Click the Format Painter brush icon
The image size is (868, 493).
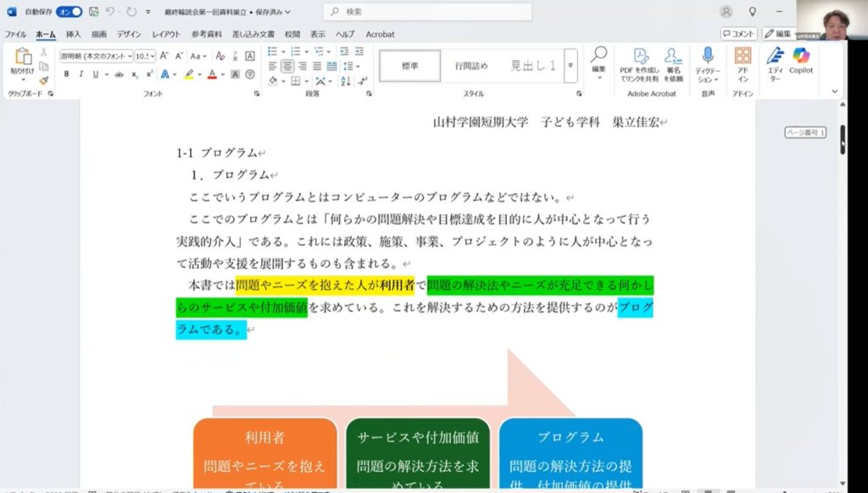pyautogui.click(x=43, y=81)
